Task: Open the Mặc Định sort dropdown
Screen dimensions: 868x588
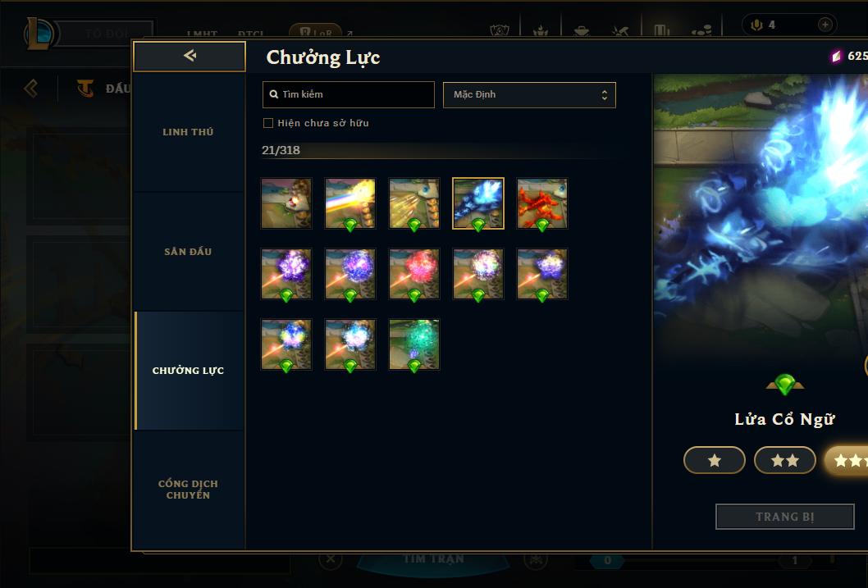Action: point(529,94)
